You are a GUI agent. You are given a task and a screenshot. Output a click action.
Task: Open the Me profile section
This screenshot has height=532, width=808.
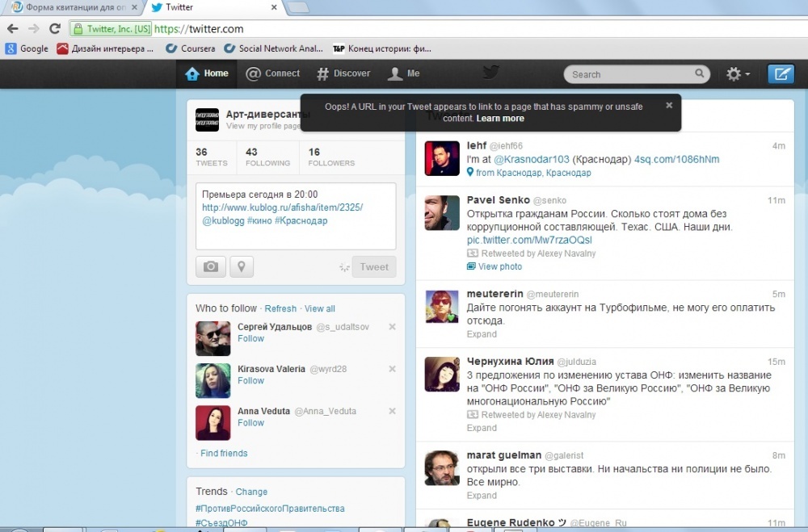pos(403,73)
